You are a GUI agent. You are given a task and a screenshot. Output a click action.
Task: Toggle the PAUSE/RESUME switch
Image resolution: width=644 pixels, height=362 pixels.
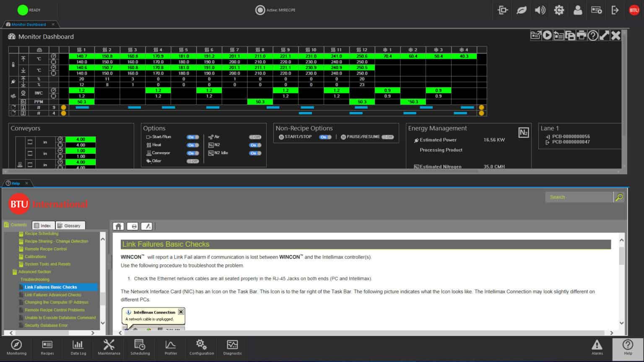coord(388,137)
